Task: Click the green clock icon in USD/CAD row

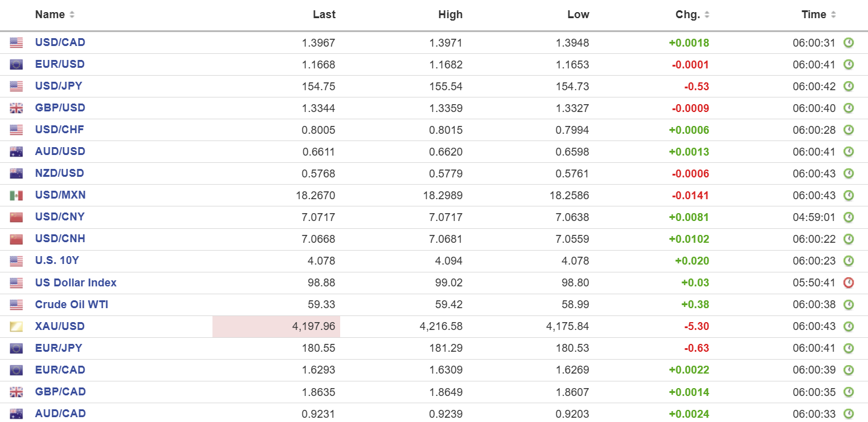Action: coord(849,42)
